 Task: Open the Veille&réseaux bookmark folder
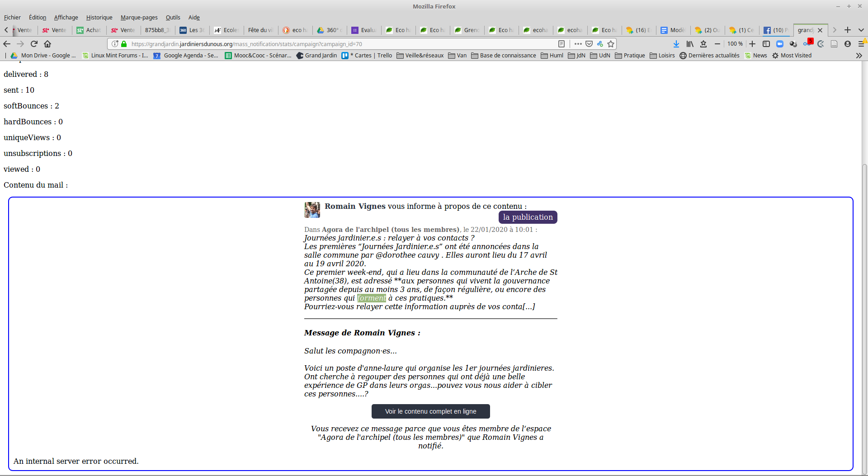(420, 56)
